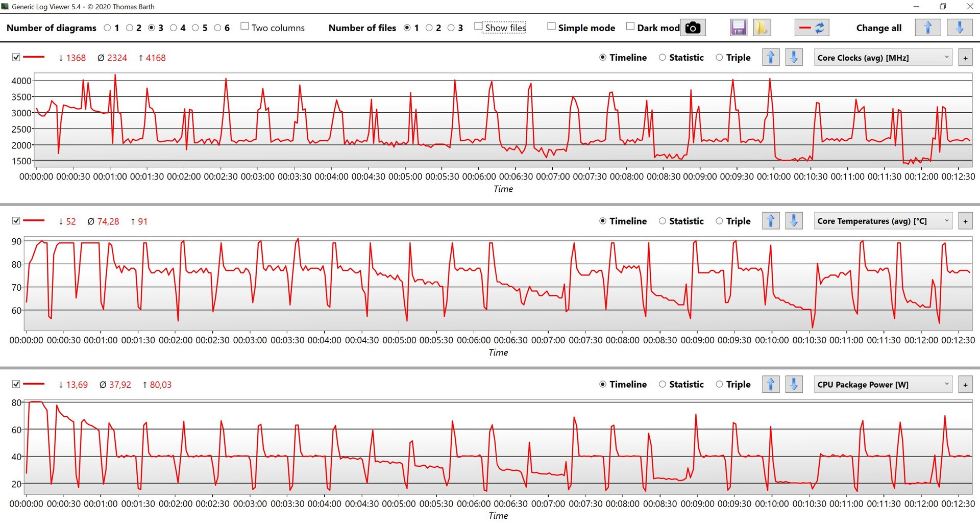The image size is (980, 530).
Task: Switch temperature diagram to Triple view
Action: coord(719,221)
